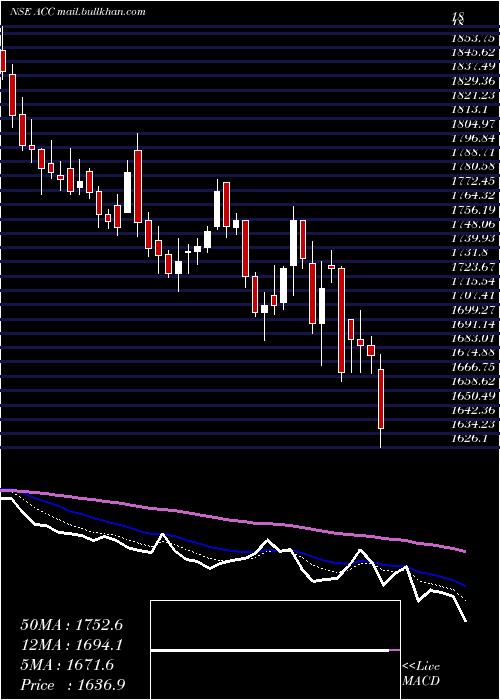Select the 1788.71 price axis value
This screenshot has width=500, height=700.
click(473, 152)
